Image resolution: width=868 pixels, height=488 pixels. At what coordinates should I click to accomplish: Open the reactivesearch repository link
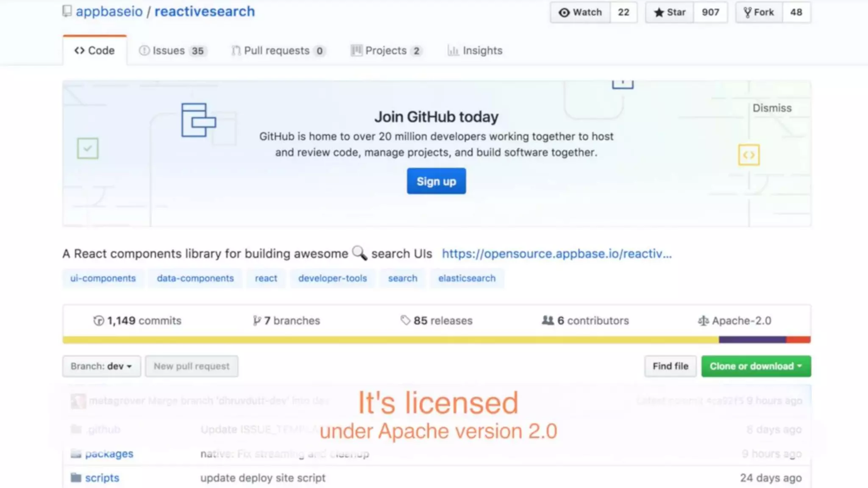(x=205, y=11)
